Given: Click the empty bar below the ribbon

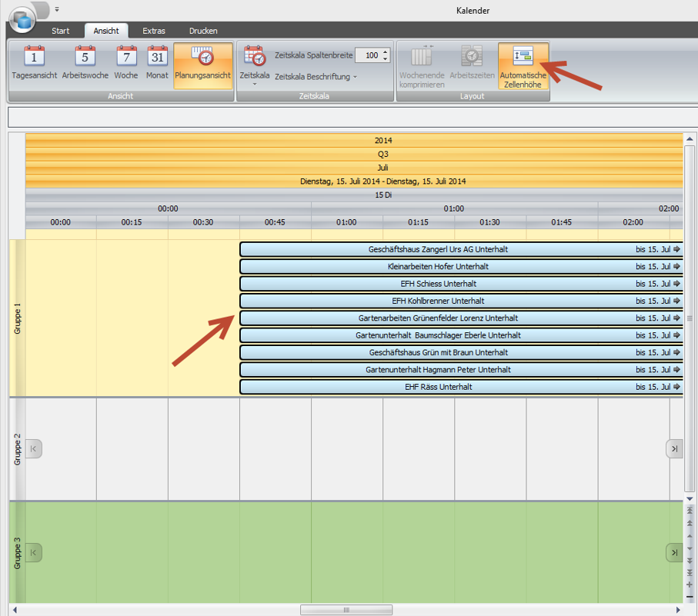Looking at the screenshot, I should pos(353,117).
